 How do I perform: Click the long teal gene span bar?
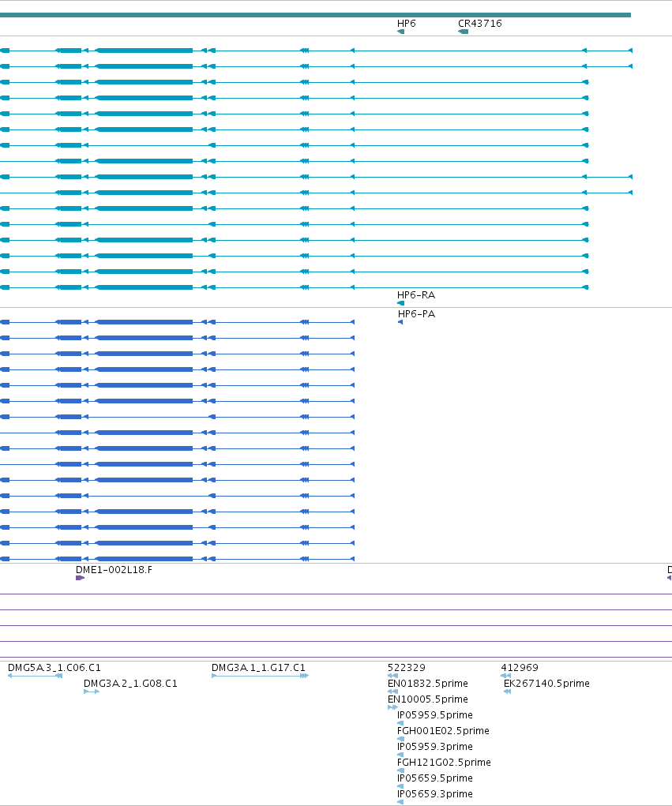pos(315,15)
